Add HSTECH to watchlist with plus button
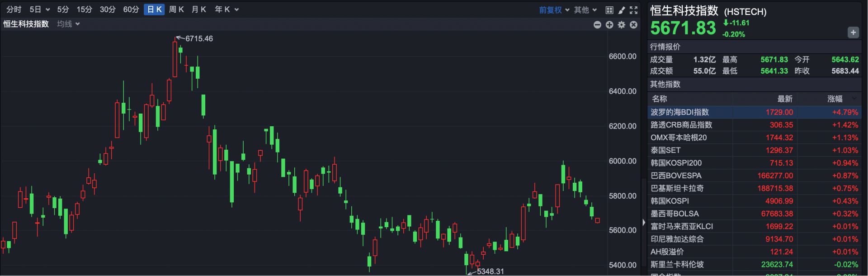 pyautogui.click(x=853, y=32)
